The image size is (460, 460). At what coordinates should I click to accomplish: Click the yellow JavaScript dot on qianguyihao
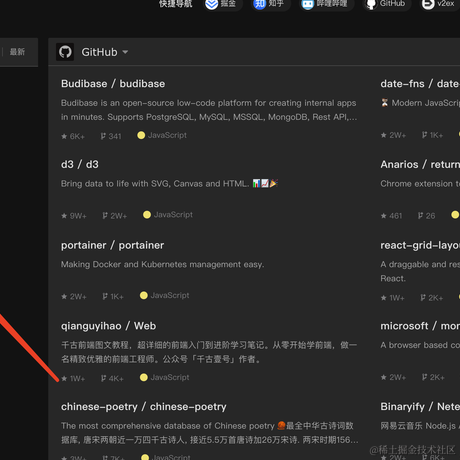144,377
